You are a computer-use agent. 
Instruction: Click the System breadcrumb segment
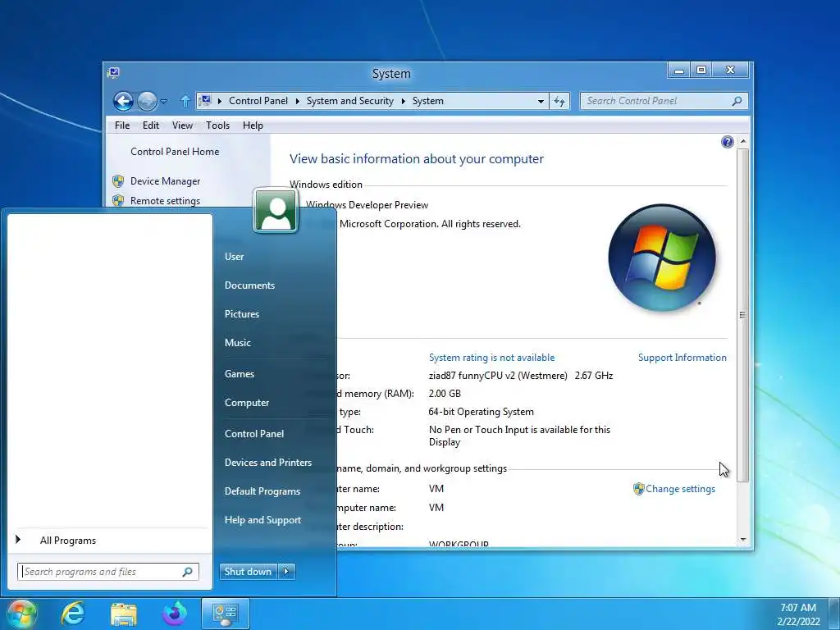pos(428,101)
